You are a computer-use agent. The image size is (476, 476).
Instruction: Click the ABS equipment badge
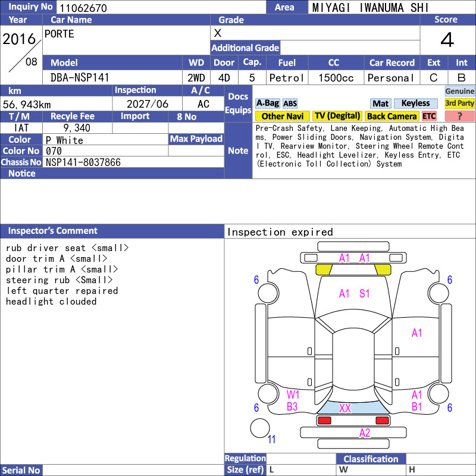(x=290, y=104)
